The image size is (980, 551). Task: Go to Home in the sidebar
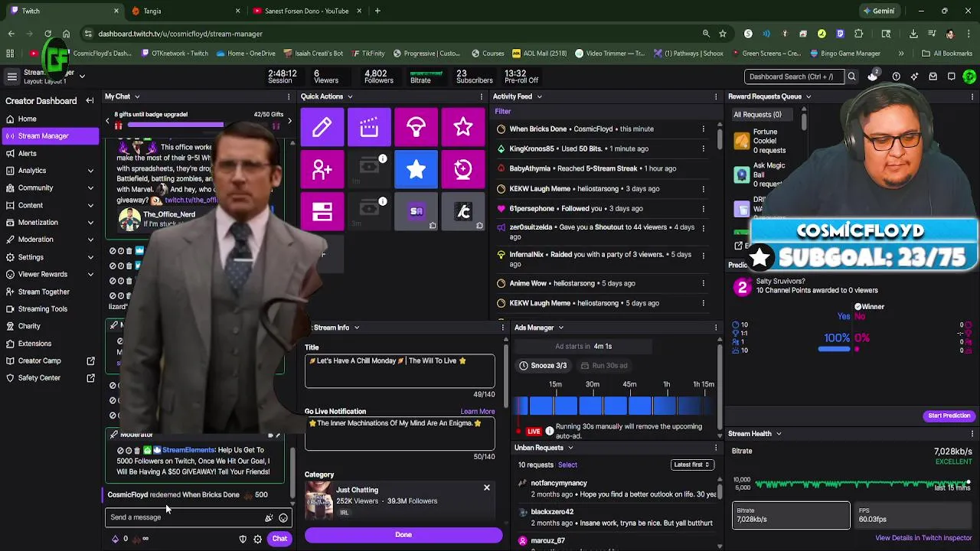(x=49, y=119)
